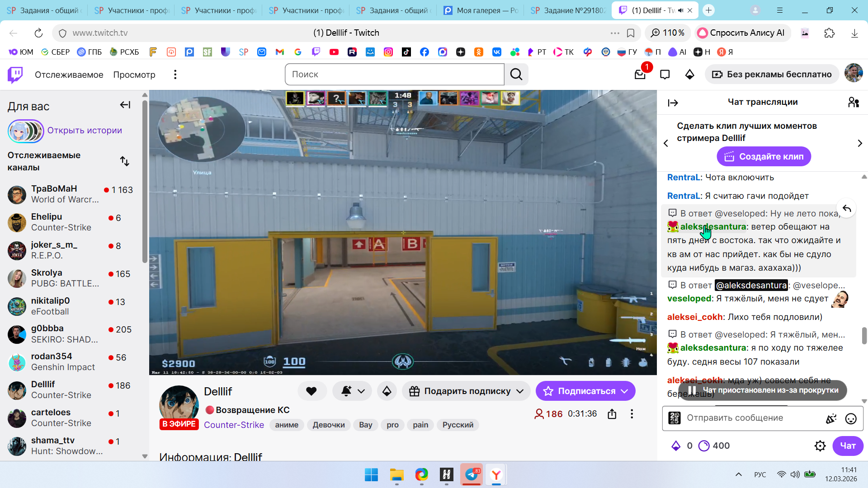Open the community members icon in chat
Viewport: 868px width, 488px height.
(x=854, y=103)
